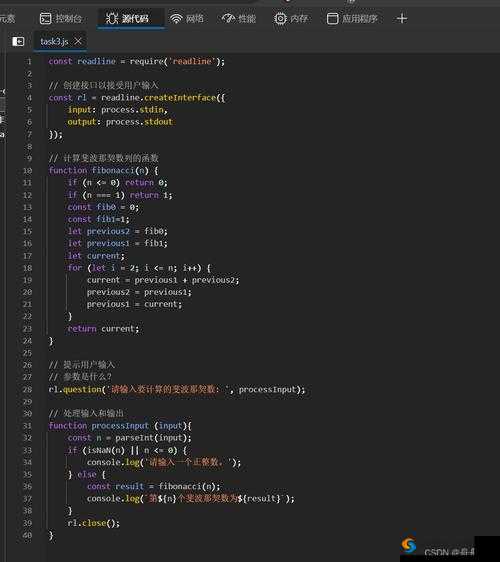
Task: Open the Console (控制台) tab
Action: point(60,18)
